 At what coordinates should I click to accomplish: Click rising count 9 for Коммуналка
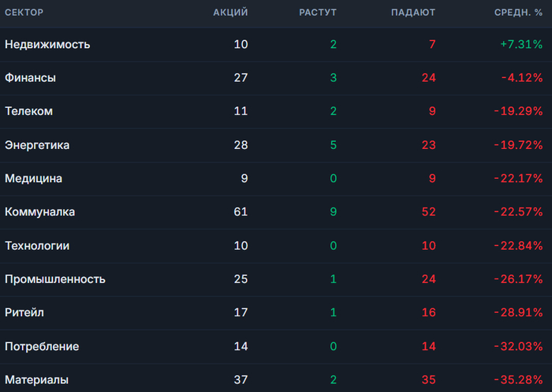pyautogui.click(x=334, y=212)
